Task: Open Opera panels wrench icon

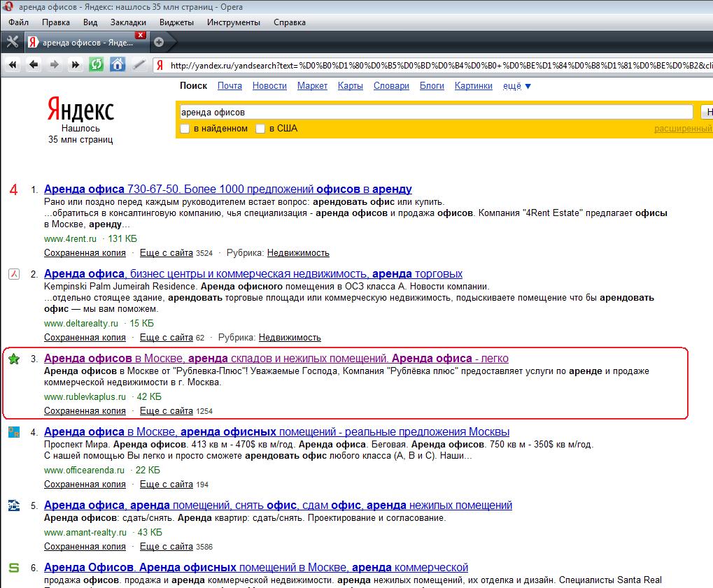Action: point(13,42)
